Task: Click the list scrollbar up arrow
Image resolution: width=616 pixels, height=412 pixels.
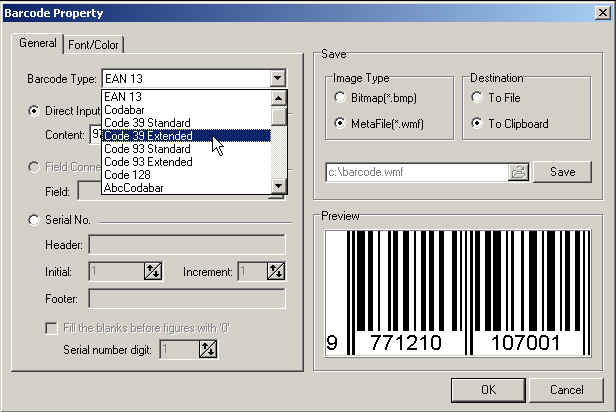Action: [x=279, y=98]
